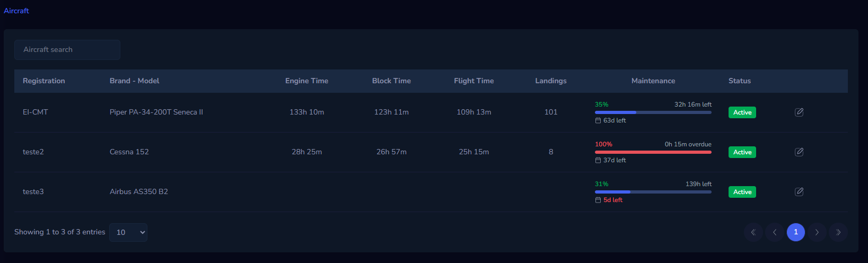Click the 100% overdue maintenance bar
This screenshot has height=263, width=868.
click(653, 152)
